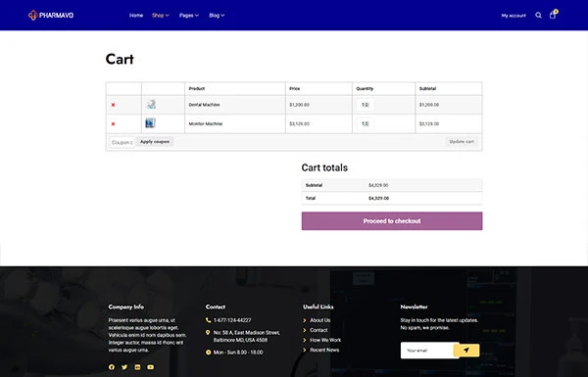This screenshot has width=588, height=377.
Task: Expand the Pages dropdown menu
Action: point(189,16)
